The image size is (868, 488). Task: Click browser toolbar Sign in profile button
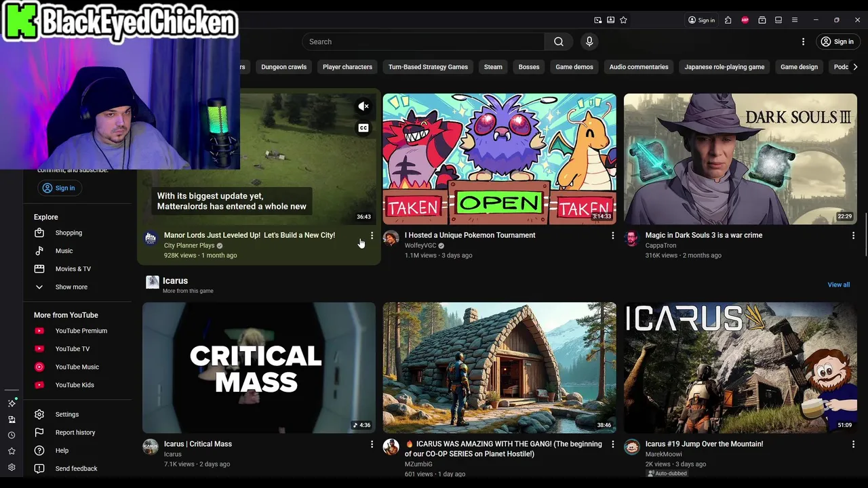coord(702,20)
